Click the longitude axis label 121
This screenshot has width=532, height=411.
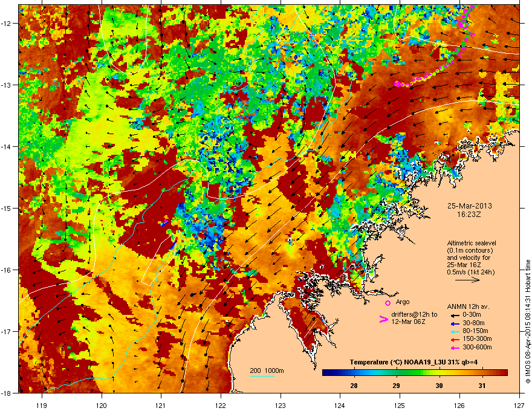coord(161,405)
